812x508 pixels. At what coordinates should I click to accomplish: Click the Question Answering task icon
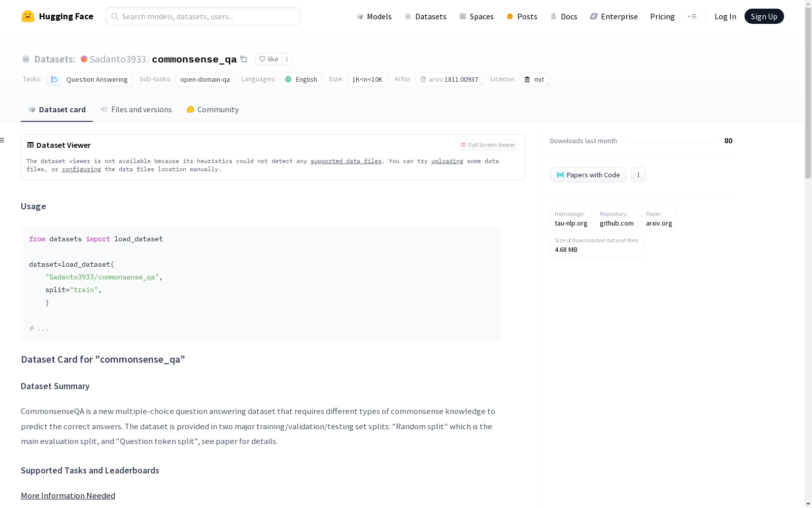pyautogui.click(x=54, y=79)
